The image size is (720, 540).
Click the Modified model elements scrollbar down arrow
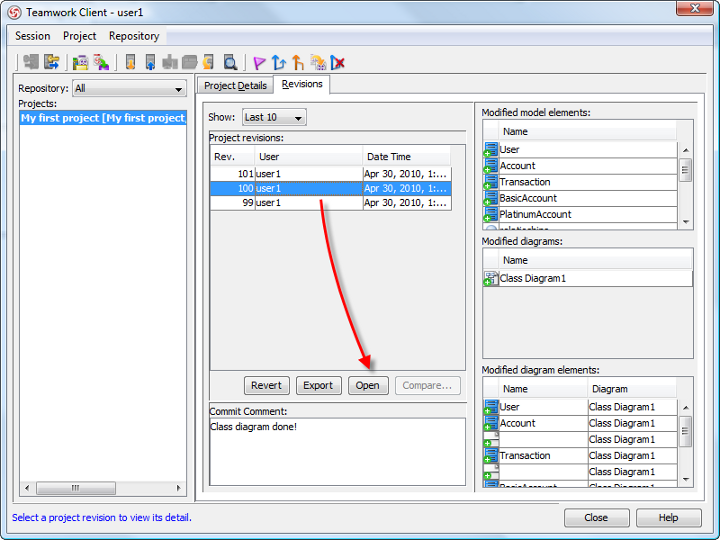686,222
